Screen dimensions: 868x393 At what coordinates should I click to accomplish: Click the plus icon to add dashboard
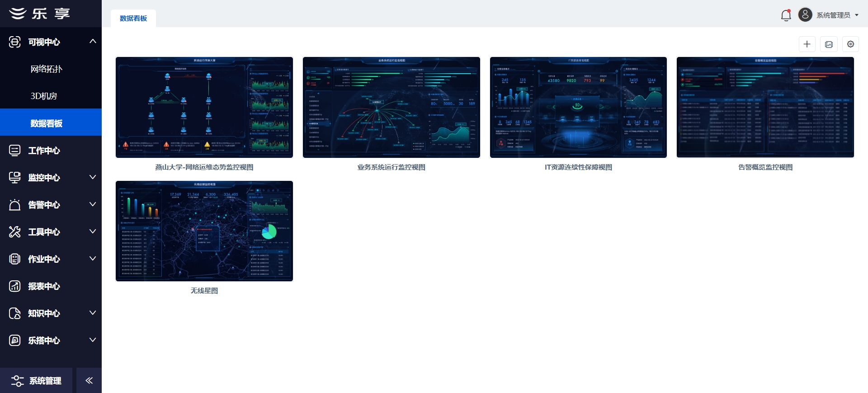(x=807, y=44)
